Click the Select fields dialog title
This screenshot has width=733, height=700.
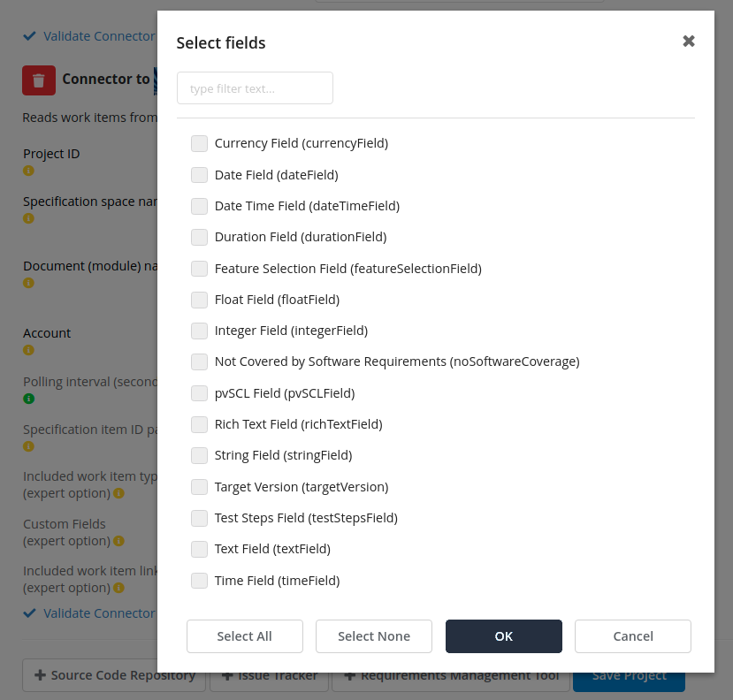(221, 43)
